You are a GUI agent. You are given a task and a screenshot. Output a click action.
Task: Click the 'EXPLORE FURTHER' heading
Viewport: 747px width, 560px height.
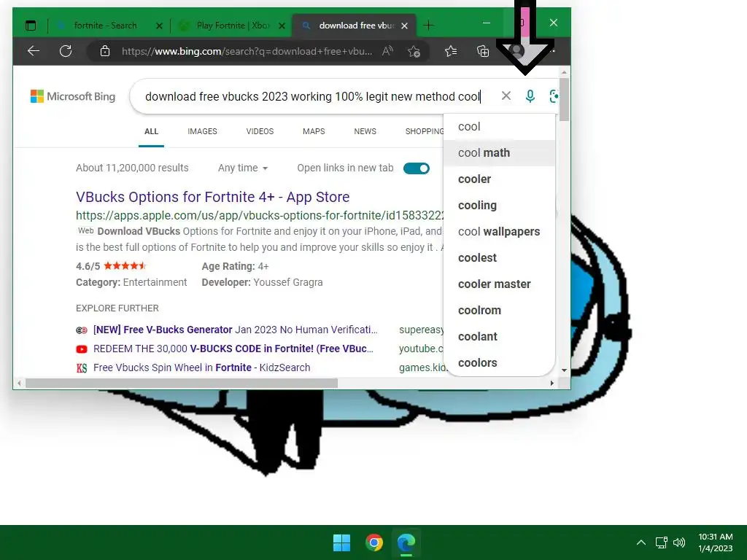117,308
